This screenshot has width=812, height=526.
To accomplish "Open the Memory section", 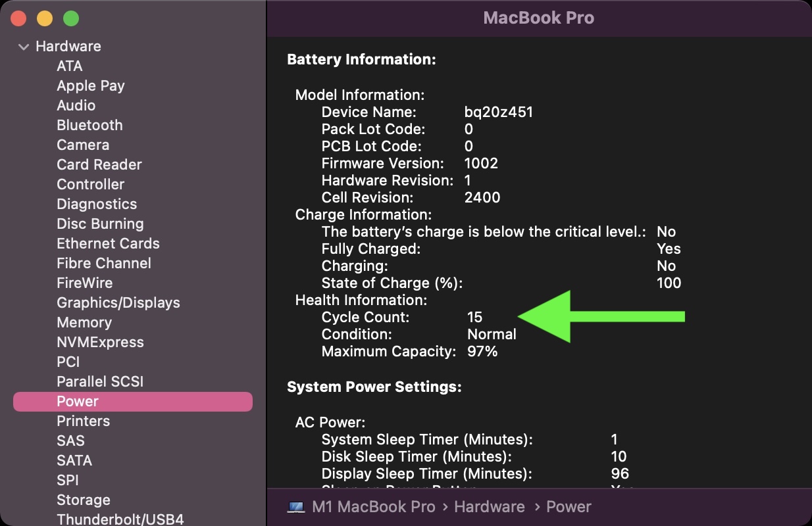I will 84,323.
